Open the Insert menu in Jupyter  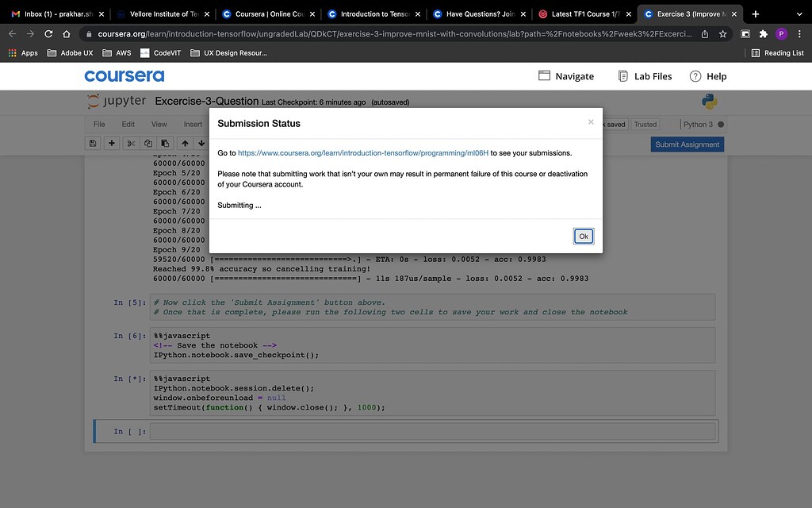[193, 124]
